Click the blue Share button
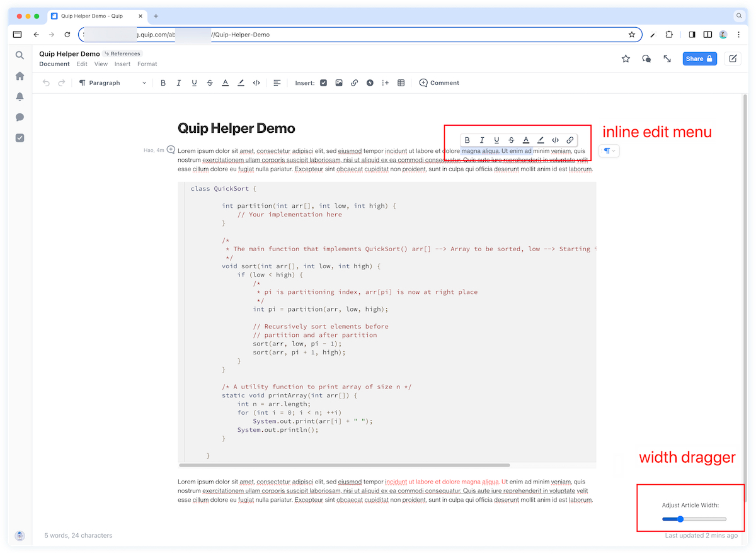The height and width of the screenshot is (554, 756). point(699,59)
